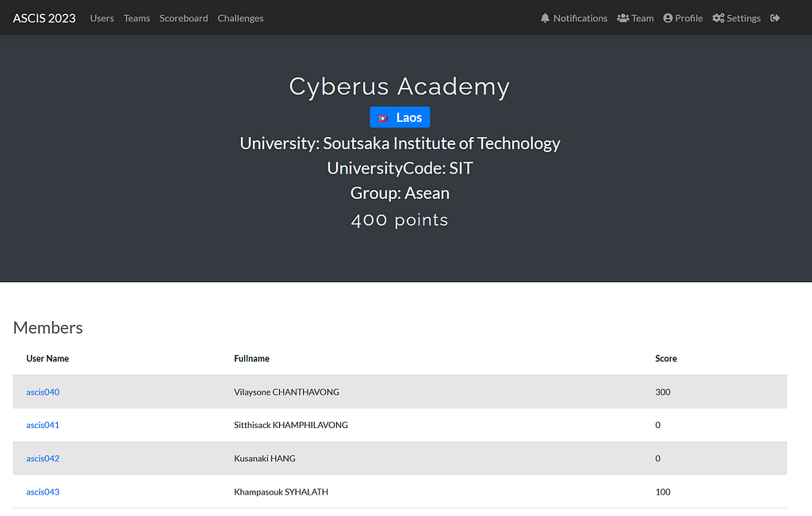Click the Team group icon in navbar

pyautogui.click(x=623, y=18)
